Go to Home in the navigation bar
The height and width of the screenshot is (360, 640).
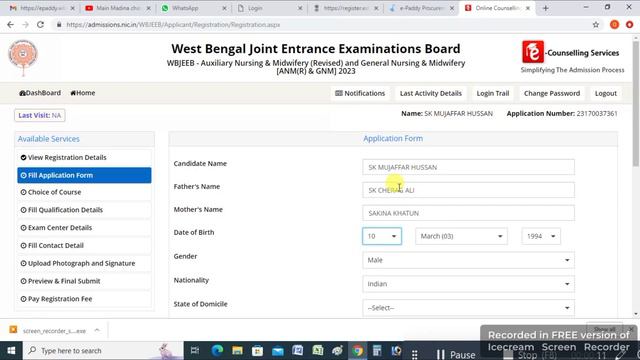(83, 93)
